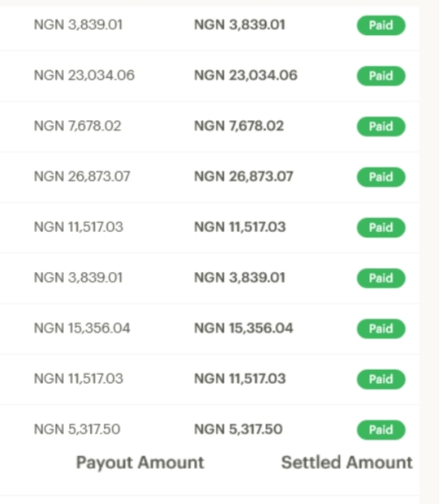Open the payout amount NGN 15,356.04 entry
Image resolution: width=447 pixels, height=504 pixels.
pos(82,328)
